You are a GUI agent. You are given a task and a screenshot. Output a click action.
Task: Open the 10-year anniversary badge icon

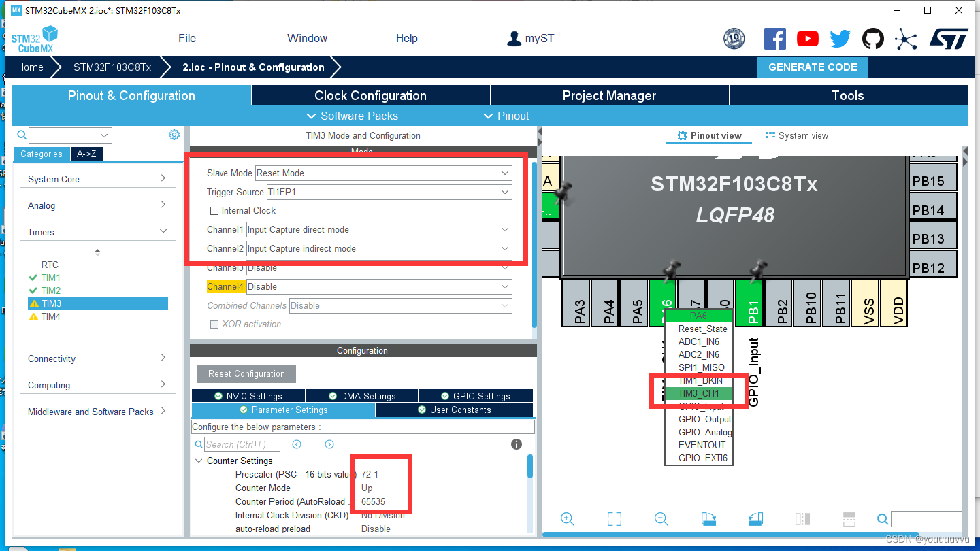[734, 39]
